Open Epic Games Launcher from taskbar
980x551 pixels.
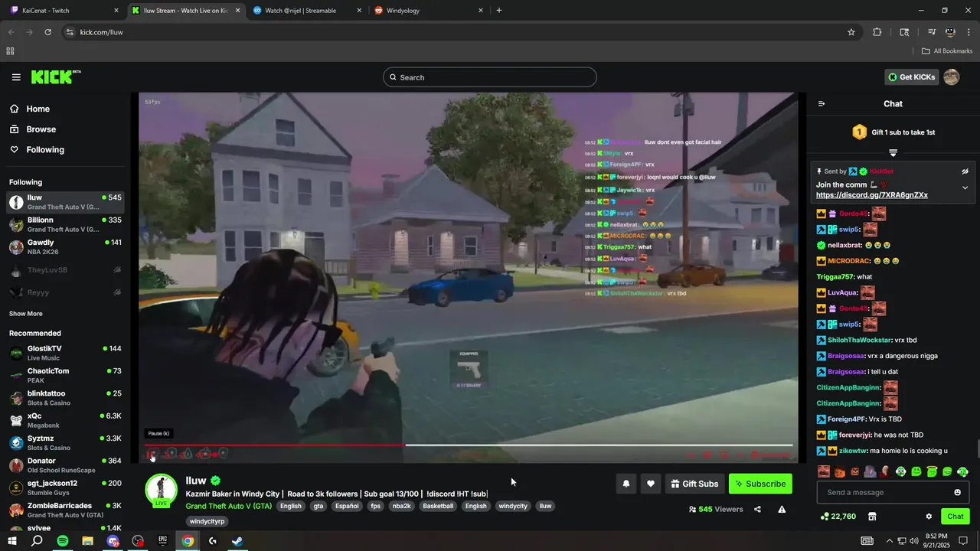click(162, 541)
